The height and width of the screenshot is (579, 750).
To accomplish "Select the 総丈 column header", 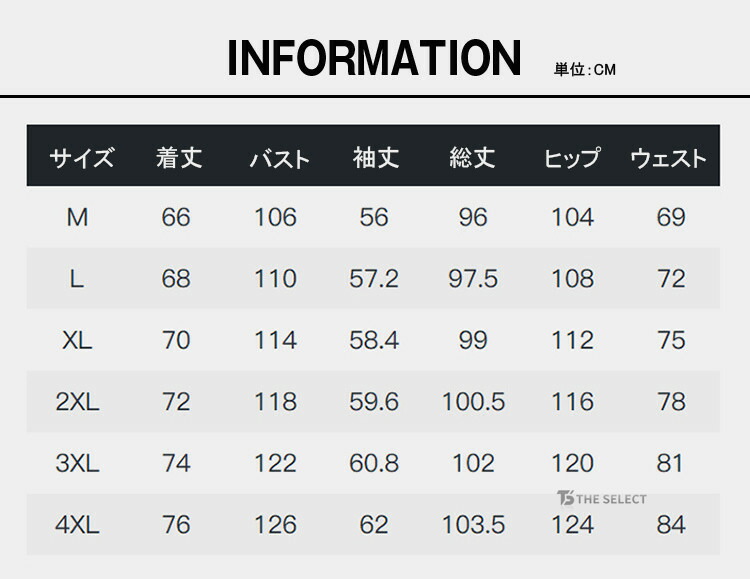I will [473, 158].
